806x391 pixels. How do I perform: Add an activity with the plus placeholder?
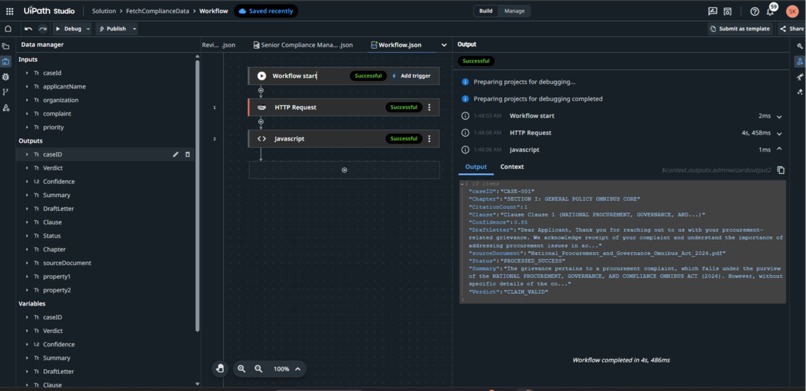(344, 170)
